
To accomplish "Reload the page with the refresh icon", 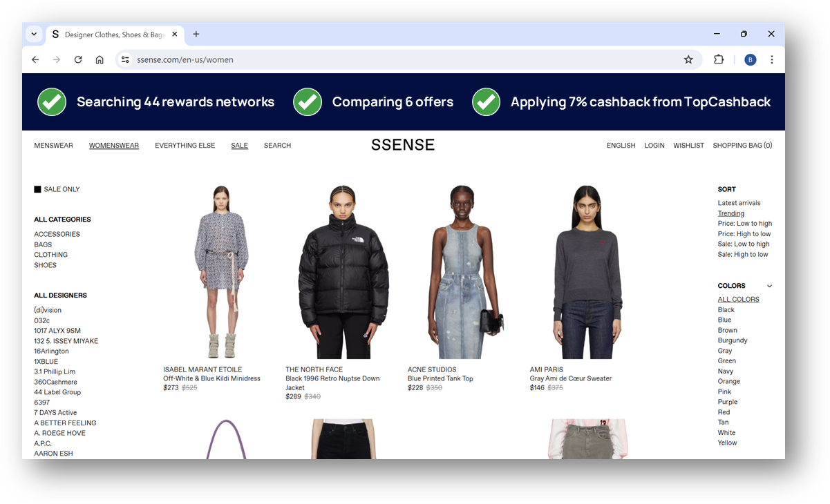I will (78, 60).
